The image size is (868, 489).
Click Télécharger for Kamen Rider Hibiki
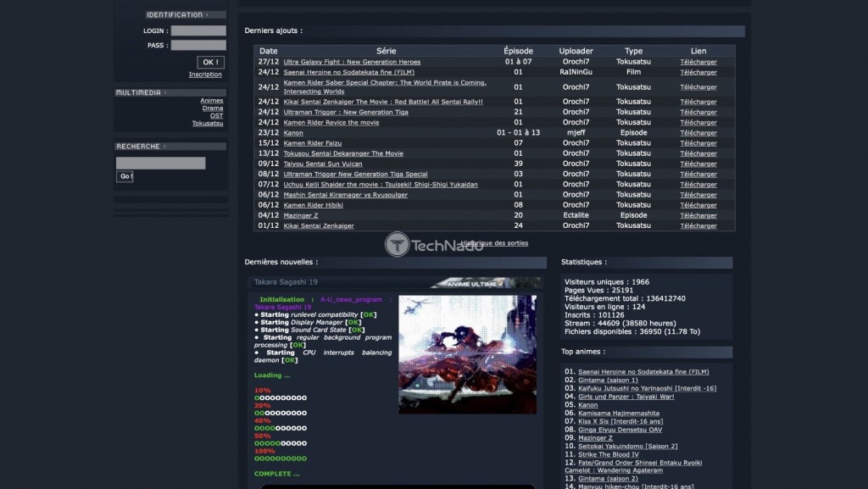point(698,205)
